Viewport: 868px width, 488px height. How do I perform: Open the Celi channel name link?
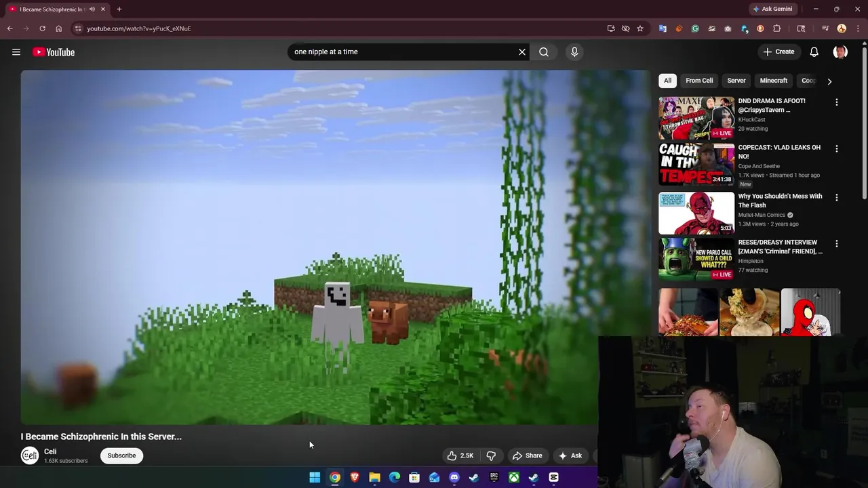point(50,451)
